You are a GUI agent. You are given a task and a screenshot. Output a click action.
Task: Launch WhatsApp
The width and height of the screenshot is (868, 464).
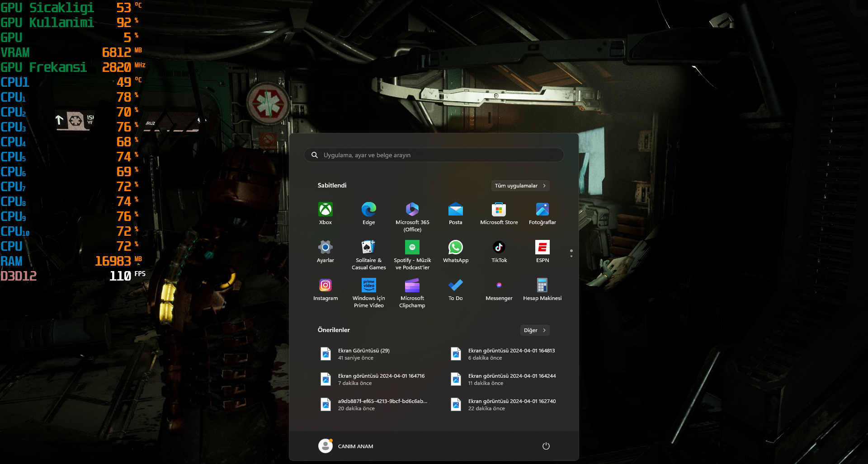(x=456, y=252)
